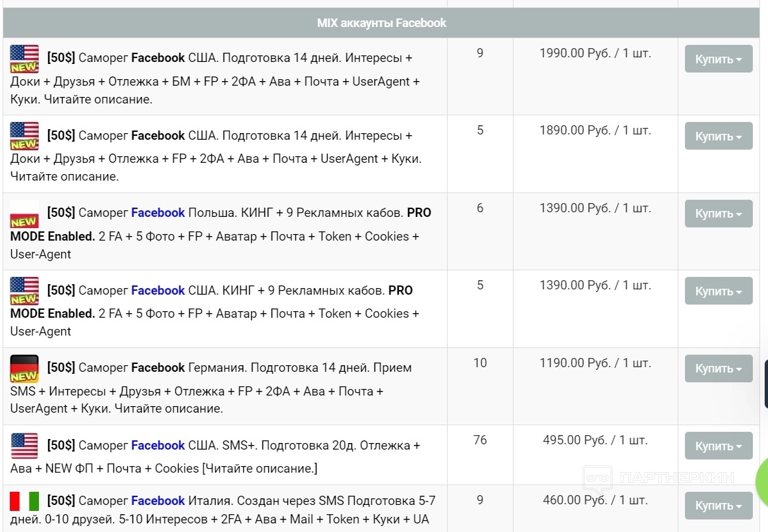Screen dimensions: 768x532
Task: Click the US flag icon of the 1890.00 Руб. listing
Action: click(24, 136)
